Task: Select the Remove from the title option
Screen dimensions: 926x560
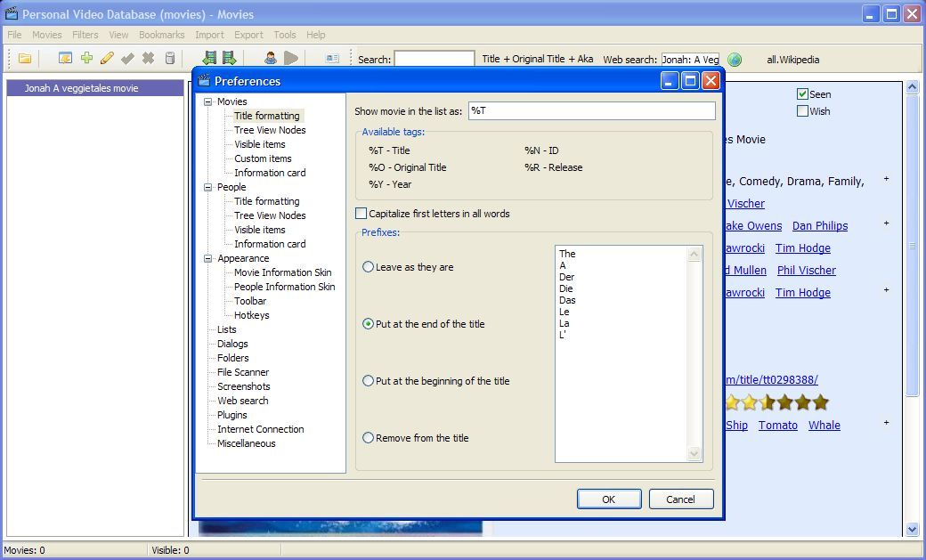Action: pos(369,438)
